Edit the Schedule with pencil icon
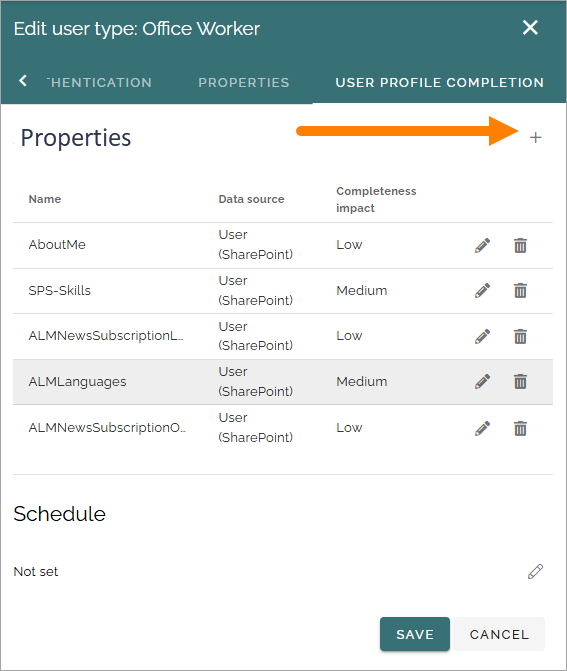The height and width of the screenshot is (671, 567). point(535,571)
